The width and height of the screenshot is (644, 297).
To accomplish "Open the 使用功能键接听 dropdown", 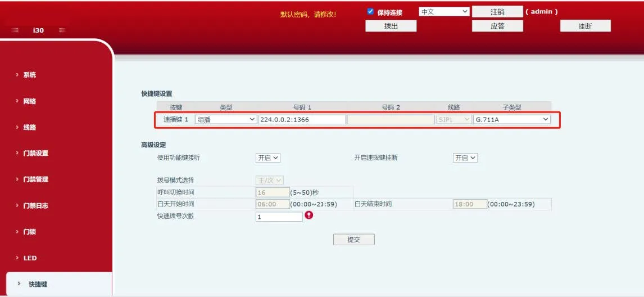I will click(x=268, y=158).
